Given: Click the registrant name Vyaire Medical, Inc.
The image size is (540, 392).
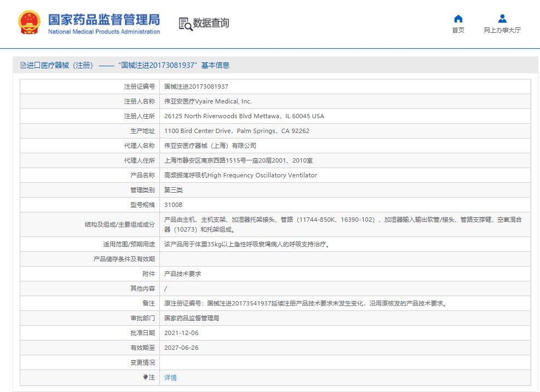Looking at the screenshot, I should (208, 101).
